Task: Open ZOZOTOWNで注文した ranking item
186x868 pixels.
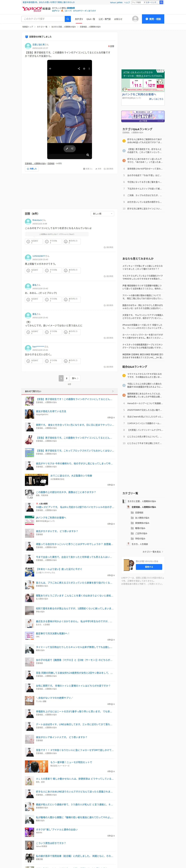Action: 144,410
